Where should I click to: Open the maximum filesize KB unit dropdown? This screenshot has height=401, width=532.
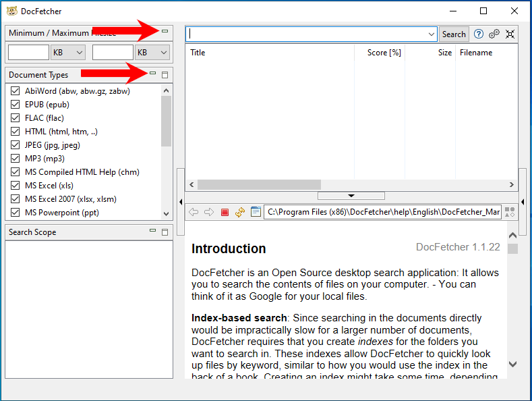(152, 53)
